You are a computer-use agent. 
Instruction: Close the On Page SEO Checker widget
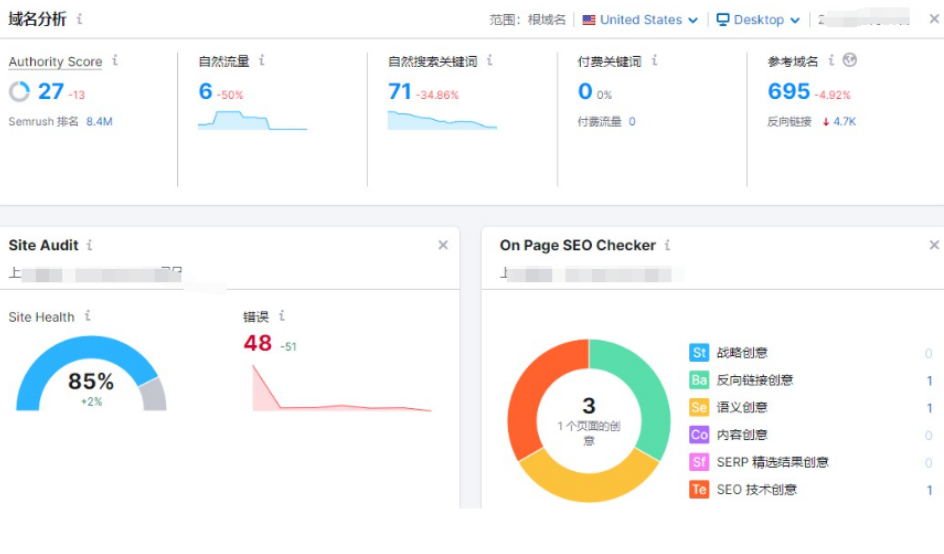934,245
